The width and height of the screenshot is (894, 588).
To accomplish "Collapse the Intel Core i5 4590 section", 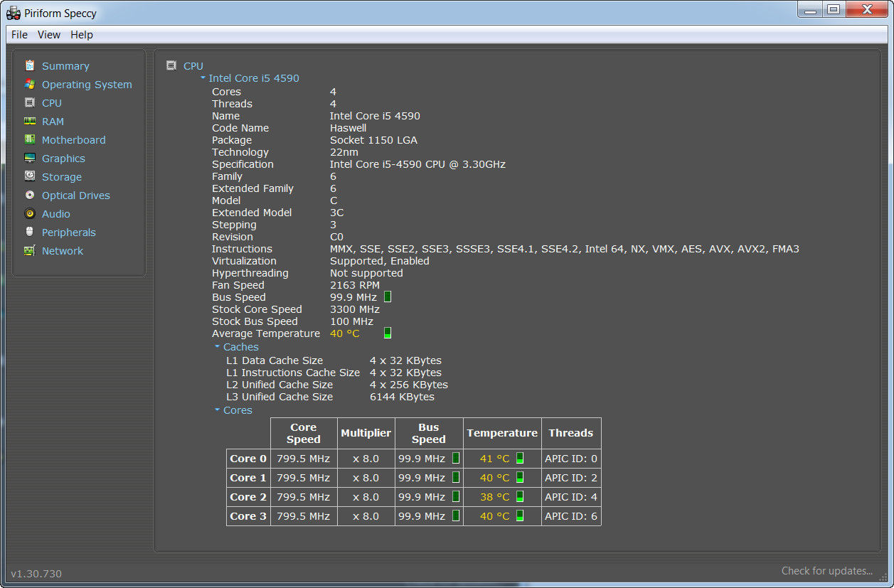I will [x=203, y=78].
